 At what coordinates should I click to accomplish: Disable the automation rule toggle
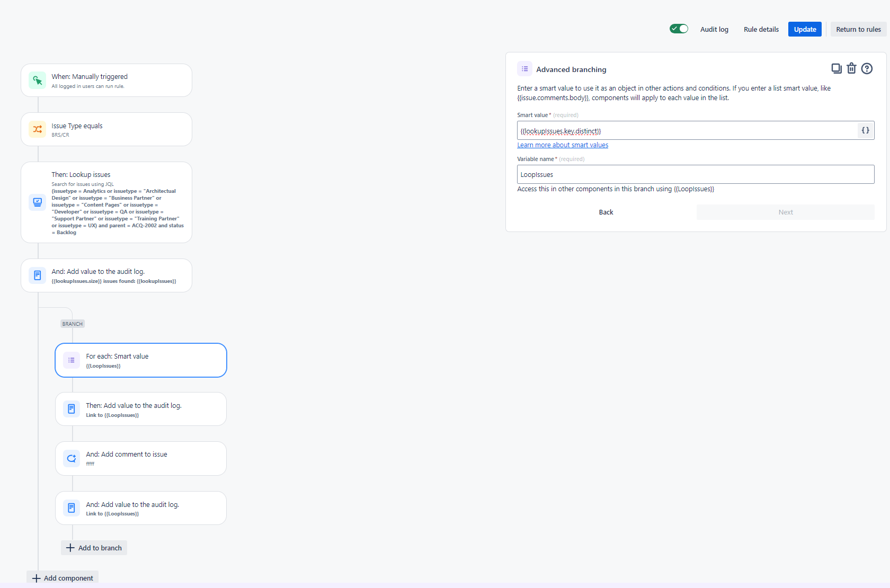tap(678, 29)
